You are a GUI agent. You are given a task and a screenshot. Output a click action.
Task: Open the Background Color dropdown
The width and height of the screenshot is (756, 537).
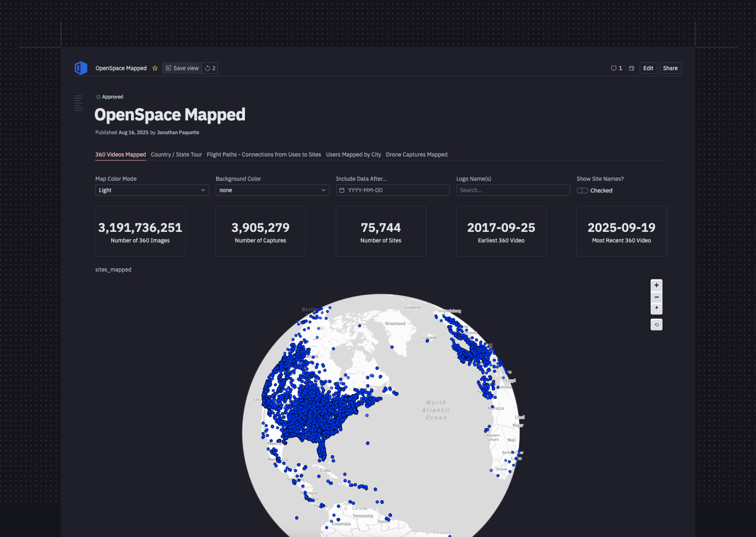(272, 190)
